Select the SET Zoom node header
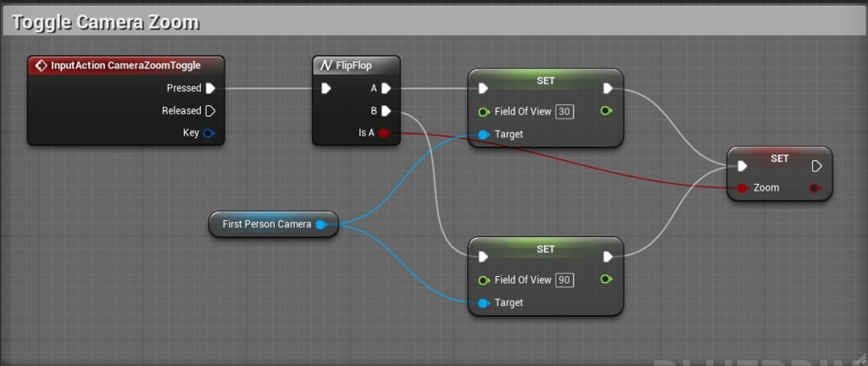Image resolution: width=868 pixels, height=366 pixels. (780, 158)
